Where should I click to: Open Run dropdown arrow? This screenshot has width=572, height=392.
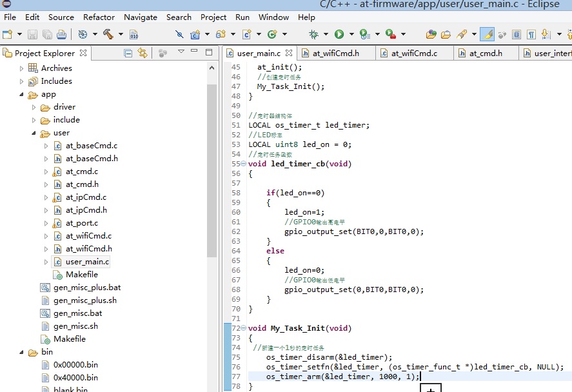pos(351,34)
